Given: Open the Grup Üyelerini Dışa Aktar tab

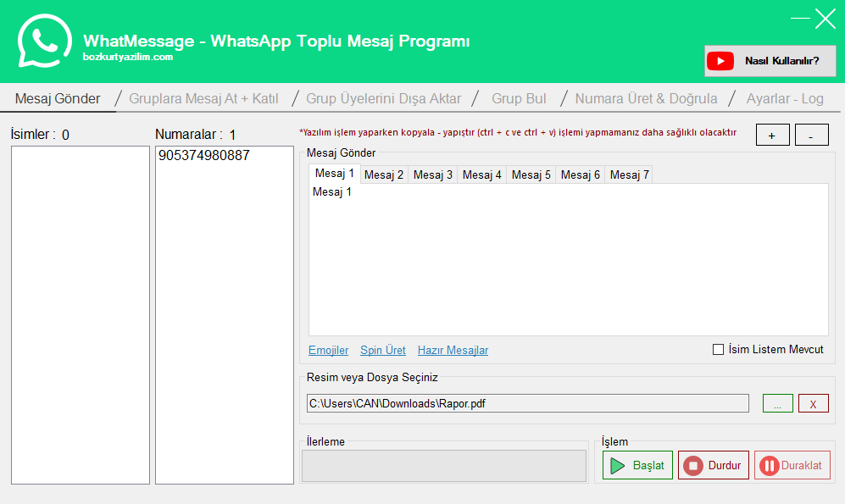Looking at the screenshot, I should (x=384, y=98).
